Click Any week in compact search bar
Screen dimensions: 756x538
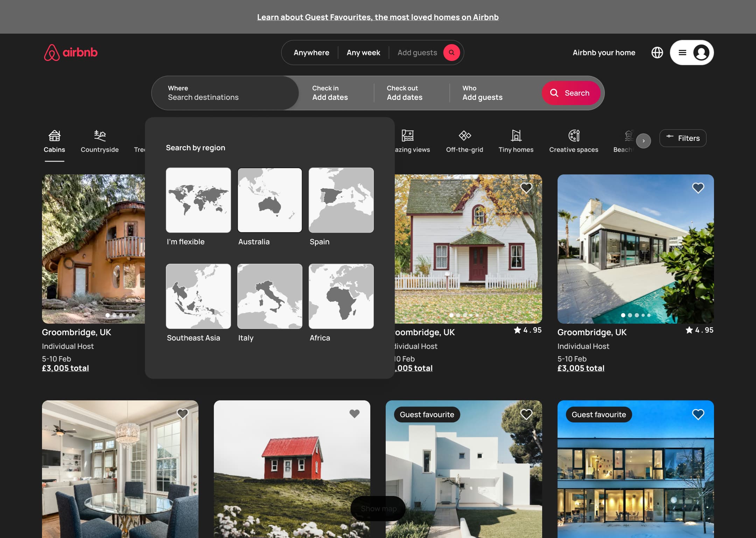(363, 53)
